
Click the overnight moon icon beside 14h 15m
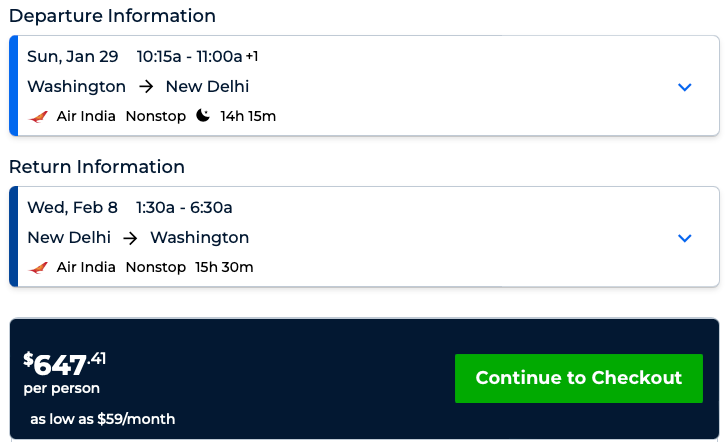coord(203,116)
